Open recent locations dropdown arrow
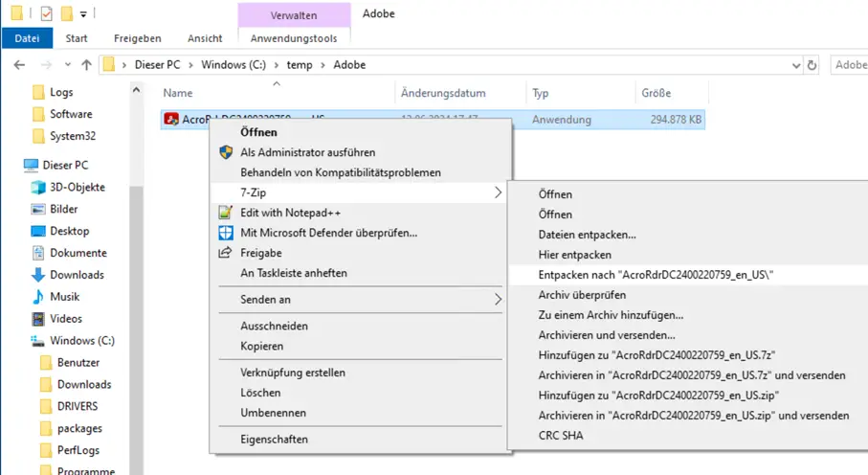 point(68,65)
